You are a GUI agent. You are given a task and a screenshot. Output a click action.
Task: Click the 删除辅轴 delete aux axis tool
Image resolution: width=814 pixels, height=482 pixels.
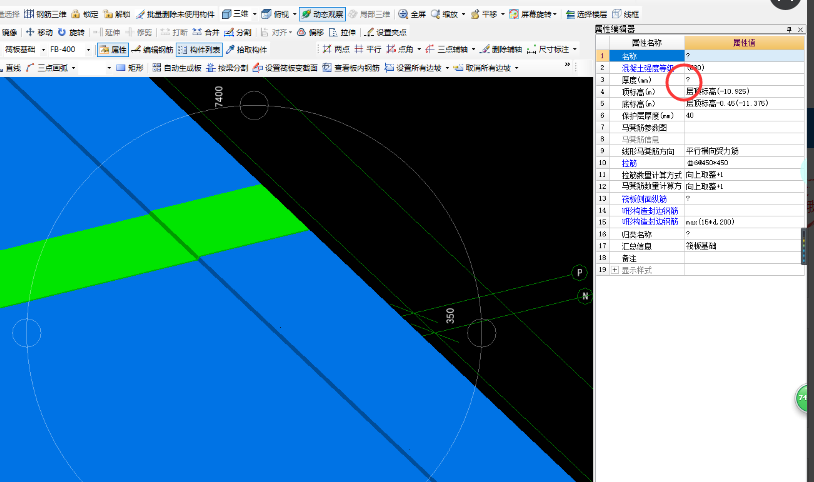(501, 49)
